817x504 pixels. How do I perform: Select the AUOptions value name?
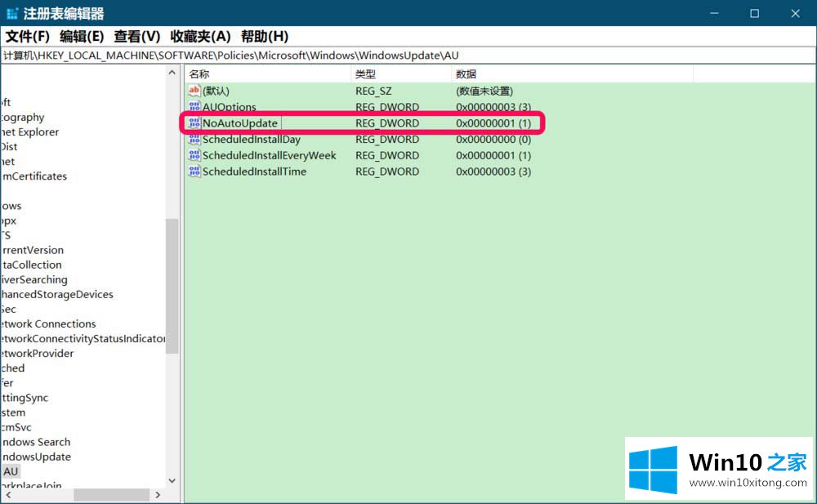point(230,107)
